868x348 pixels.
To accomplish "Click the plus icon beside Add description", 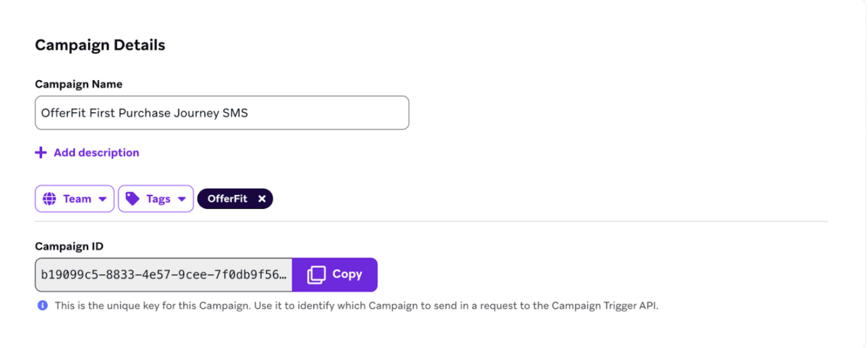I will click(x=40, y=152).
